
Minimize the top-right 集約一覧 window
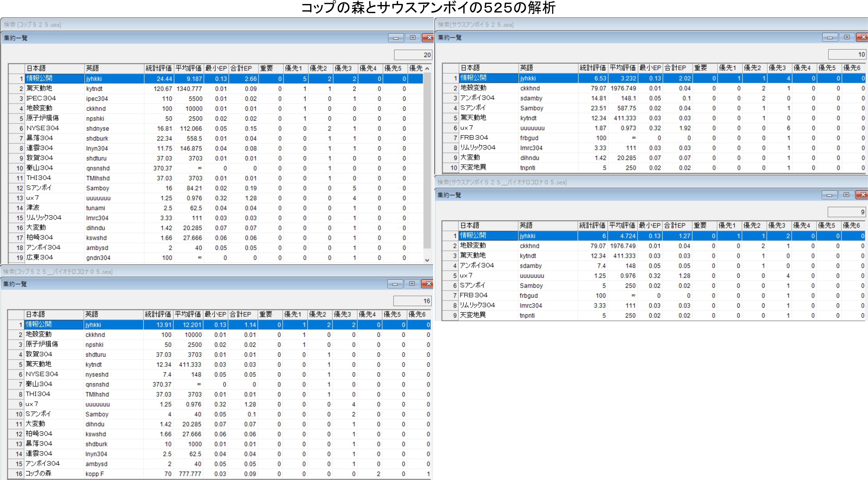830,37
